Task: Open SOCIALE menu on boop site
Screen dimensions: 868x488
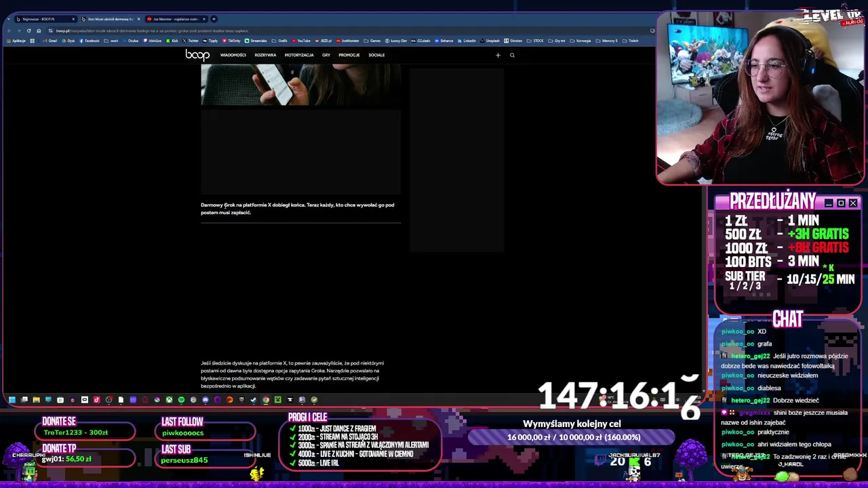Action: (x=376, y=55)
